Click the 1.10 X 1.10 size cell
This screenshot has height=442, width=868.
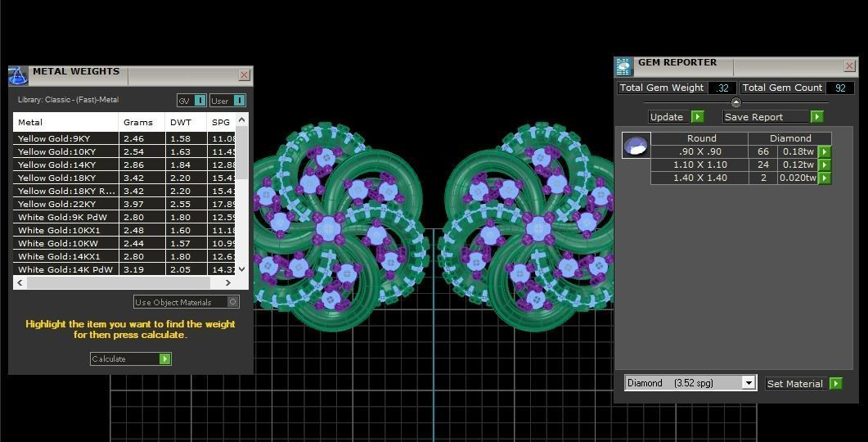coord(700,165)
